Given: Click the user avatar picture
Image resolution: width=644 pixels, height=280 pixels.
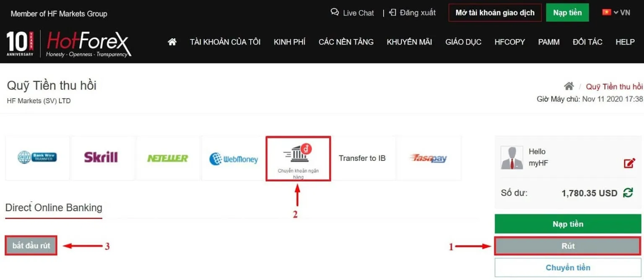Looking at the screenshot, I should 512,158.
